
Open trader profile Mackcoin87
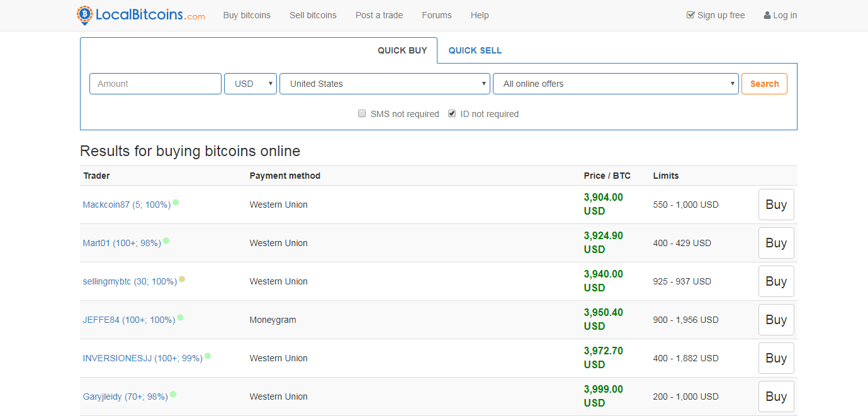point(127,205)
